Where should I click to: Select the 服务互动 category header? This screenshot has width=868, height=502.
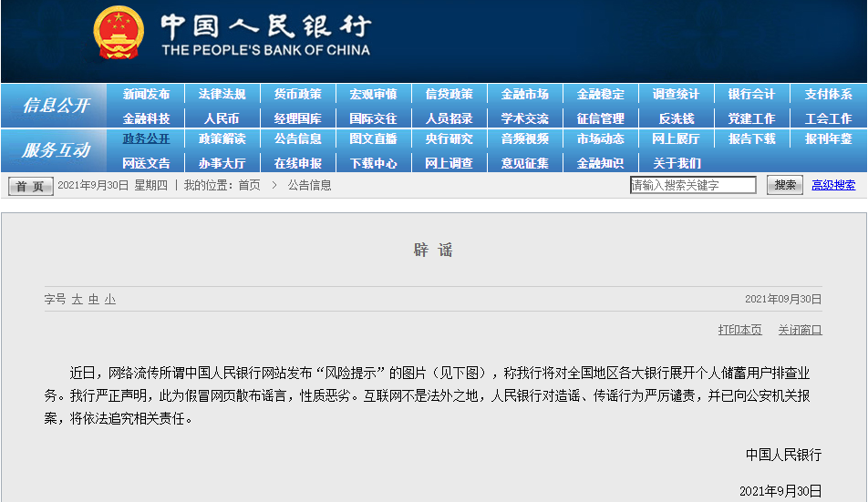click(56, 149)
